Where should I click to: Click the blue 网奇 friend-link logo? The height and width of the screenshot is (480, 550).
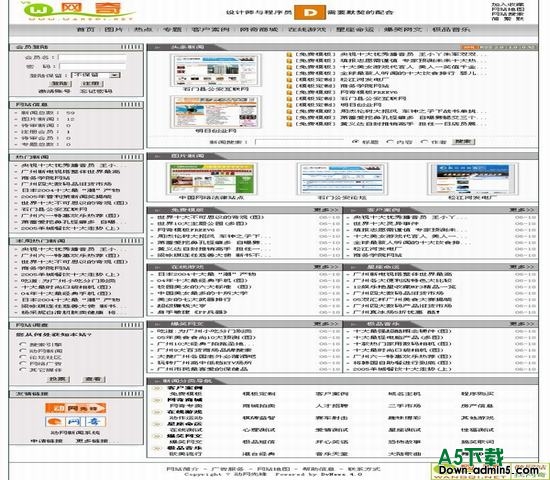[x=76, y=421]
